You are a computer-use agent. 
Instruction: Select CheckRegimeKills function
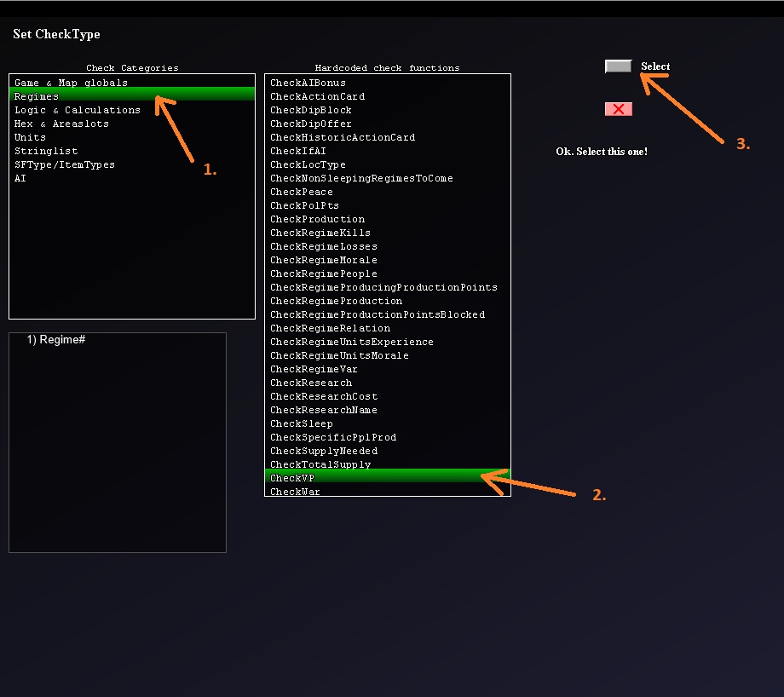(388, 233)
